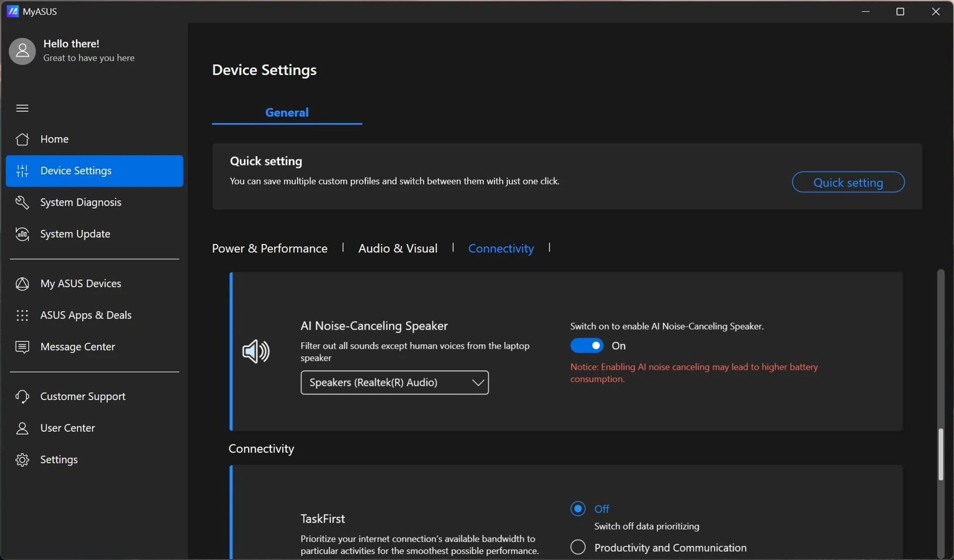
Task: Click the System Diagnosis wrench icon
Action: point(22,202)
